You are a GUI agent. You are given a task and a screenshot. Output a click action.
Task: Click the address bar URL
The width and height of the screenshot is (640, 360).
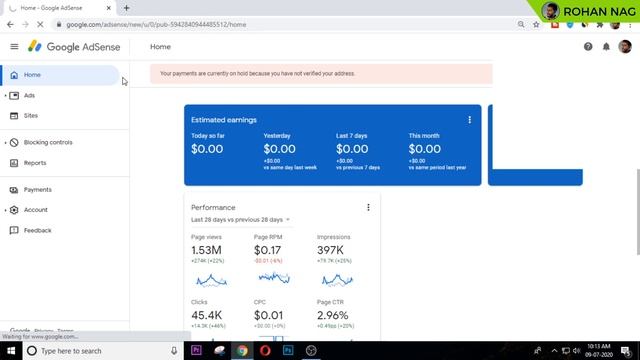coord(156,24)
